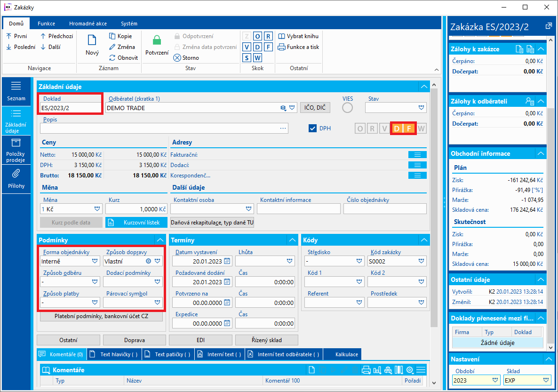Open the Řízený sklad button
This screenshot has height=392, width=558.
click(267, 340)
